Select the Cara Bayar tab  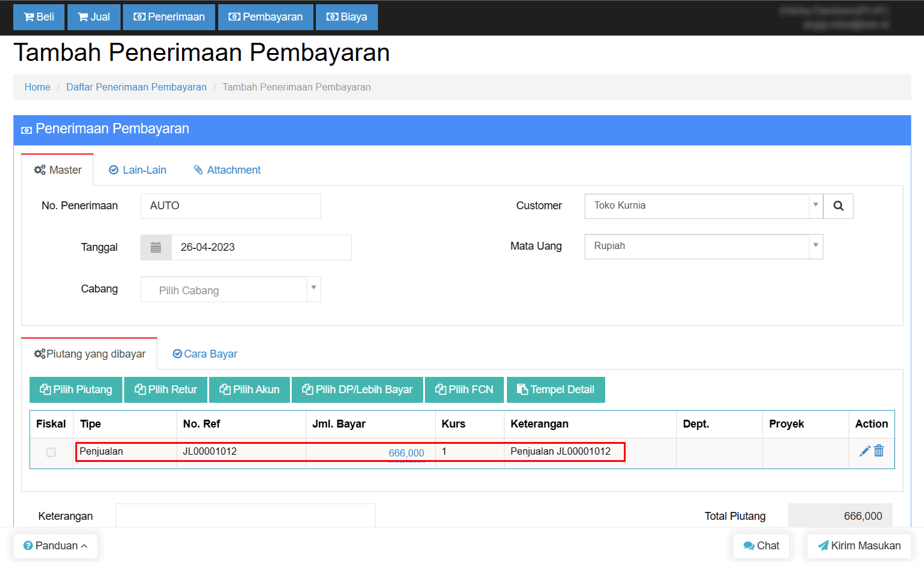click(x=205, y=354)
